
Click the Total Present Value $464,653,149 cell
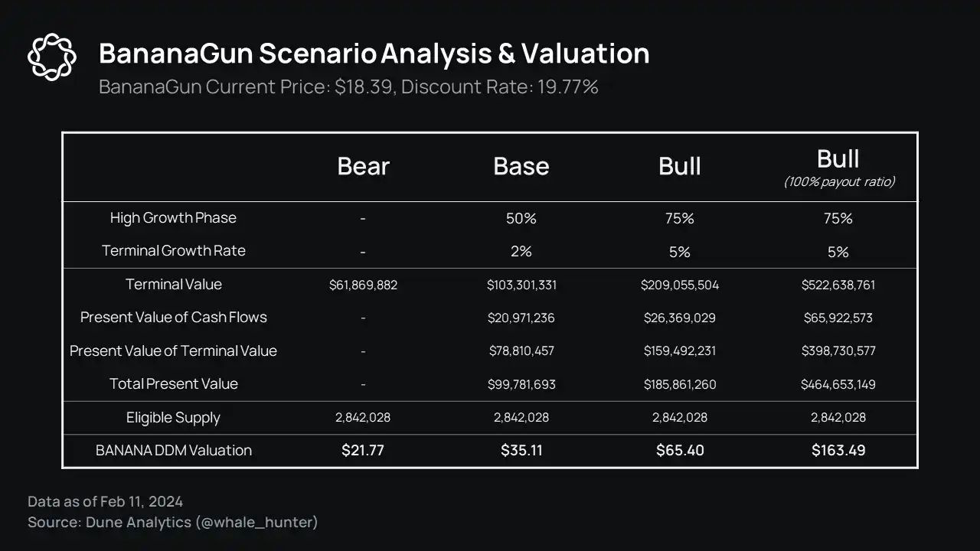pyautogui.click(x=838, y=384)
